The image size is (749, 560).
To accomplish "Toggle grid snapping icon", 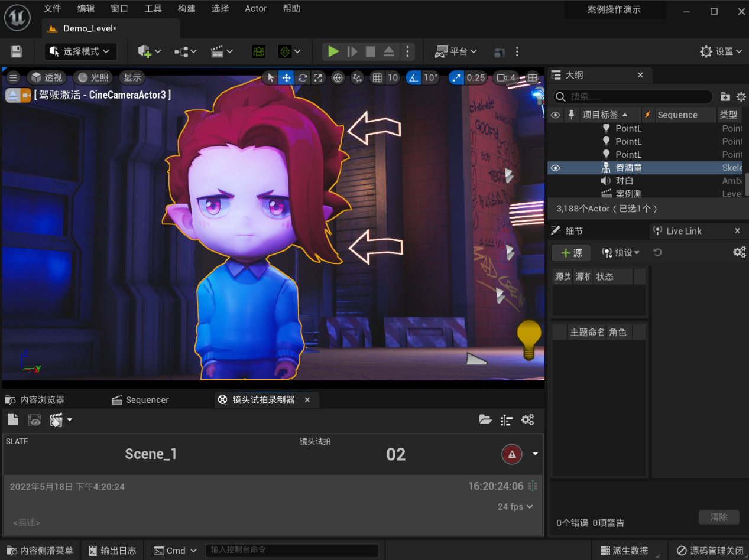I will coord(377,77).
